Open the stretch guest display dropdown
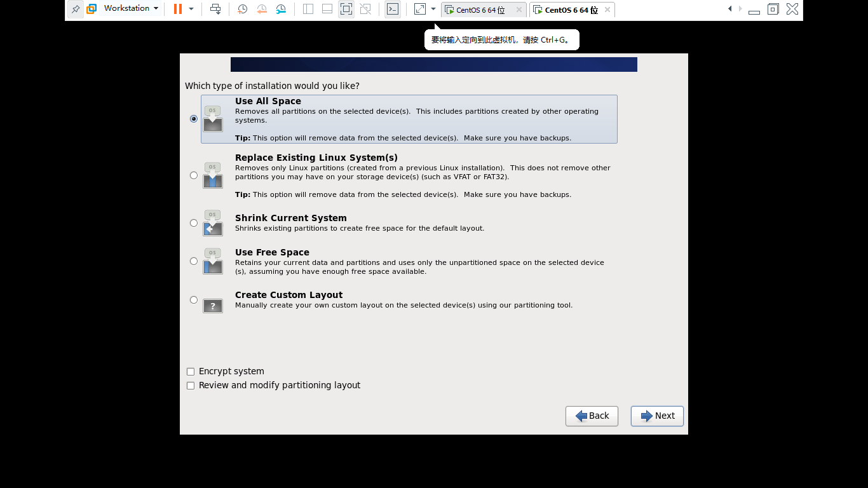 pyautogui.click(x=433, y=9)
